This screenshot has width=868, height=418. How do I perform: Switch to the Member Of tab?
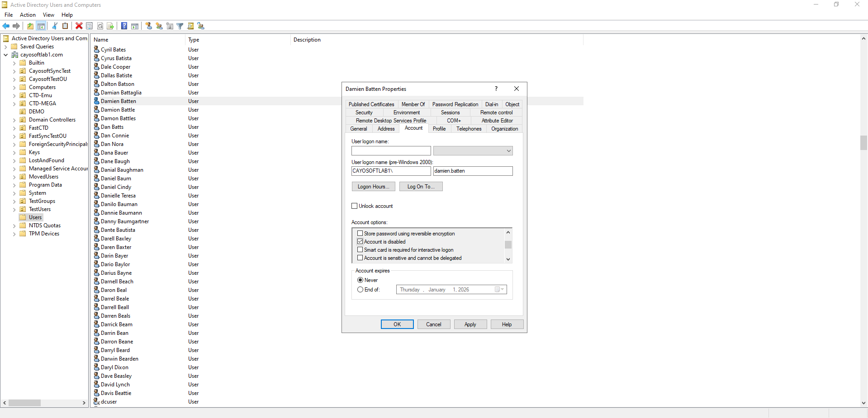[413, 104]
